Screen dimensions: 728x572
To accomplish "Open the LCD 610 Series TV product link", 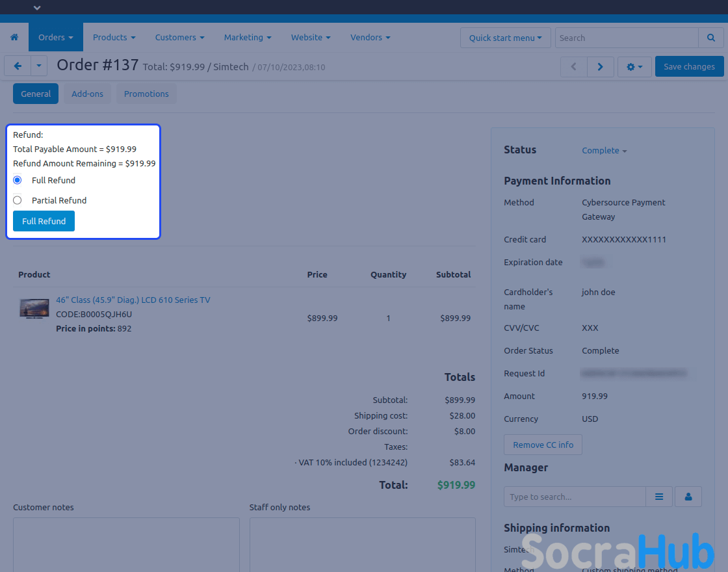I will (x=133, y=300).
